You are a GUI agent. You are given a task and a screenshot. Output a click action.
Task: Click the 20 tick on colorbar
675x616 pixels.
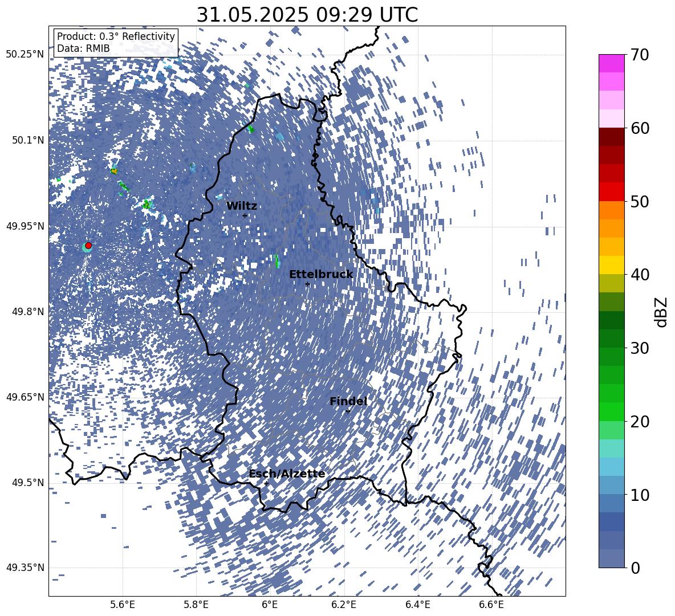pos(639,421)
